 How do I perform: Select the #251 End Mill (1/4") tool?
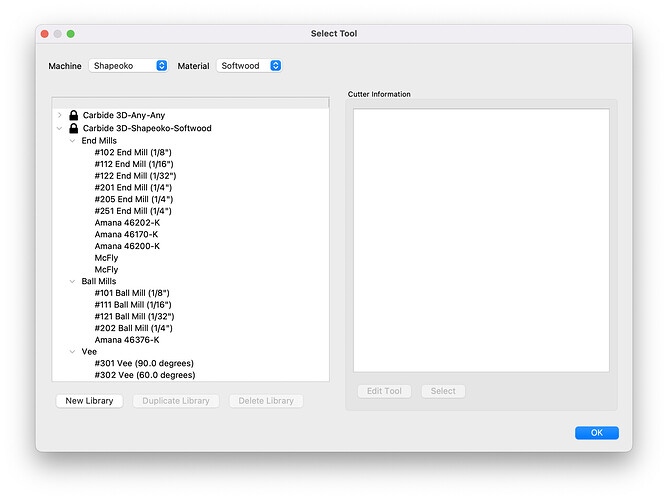133,211
